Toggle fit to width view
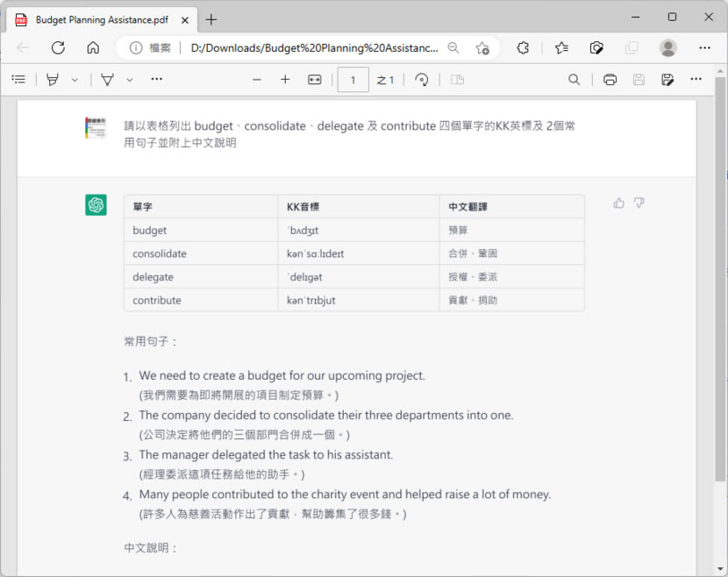Image resolution: width=728 pixels, height=577 pixels. [x=314, y=80]
